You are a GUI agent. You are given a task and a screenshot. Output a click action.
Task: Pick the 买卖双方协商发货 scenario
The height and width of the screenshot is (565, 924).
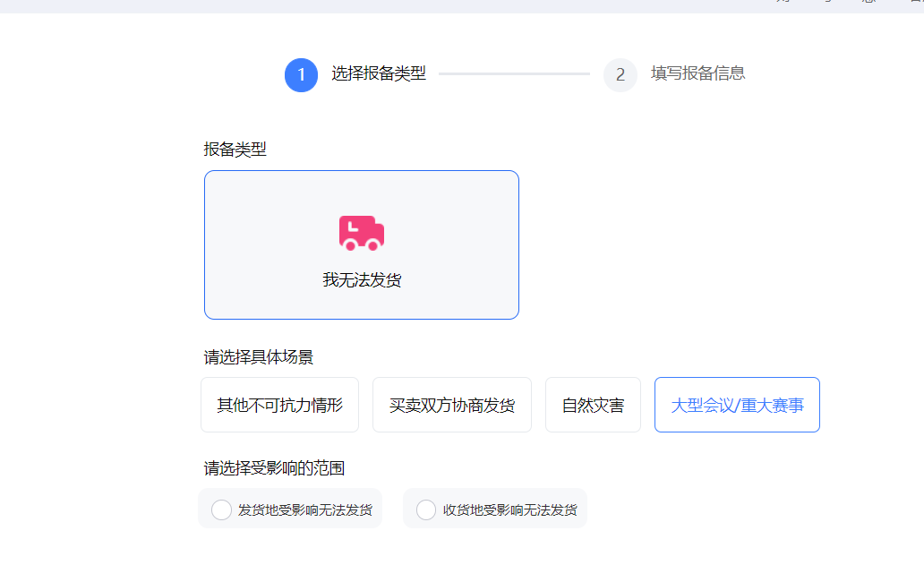click(x=452, y=405)
